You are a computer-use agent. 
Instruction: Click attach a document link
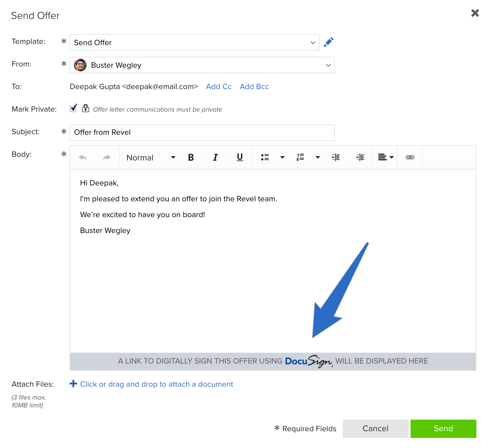[156, 384]
